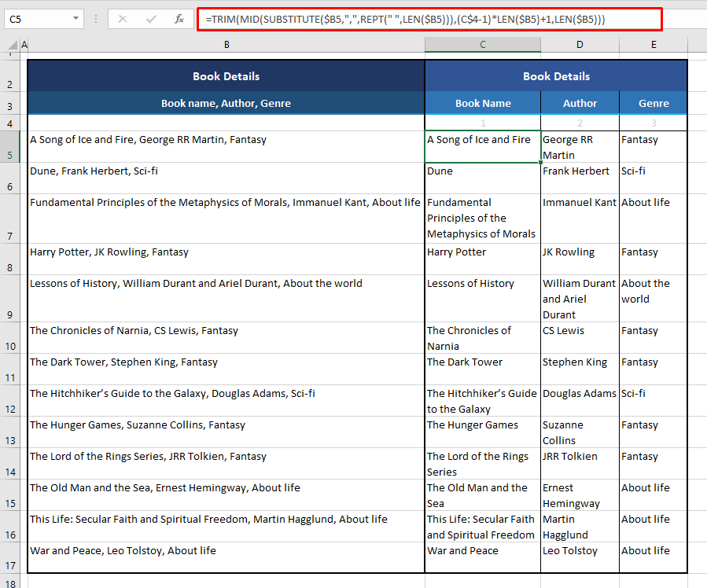The image size is (707, 588).
Task: Select the cell containing George RR Martin
Action: coord(580,147)
